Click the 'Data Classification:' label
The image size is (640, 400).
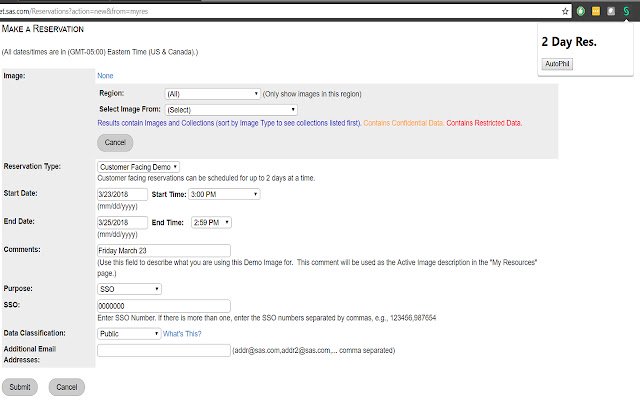click(34, 333)
